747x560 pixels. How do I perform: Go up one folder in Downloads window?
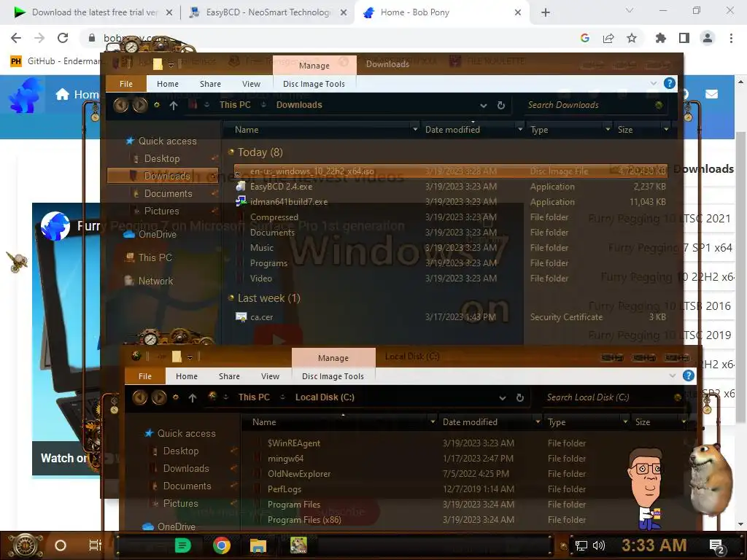(x=174, y=105)
